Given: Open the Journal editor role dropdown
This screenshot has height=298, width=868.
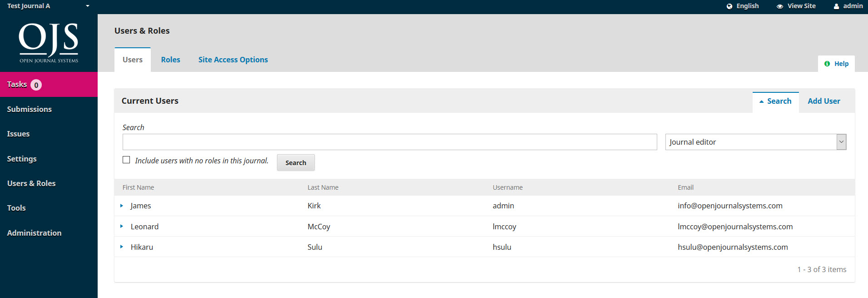Looking at the screenshot, I should 756,142.
